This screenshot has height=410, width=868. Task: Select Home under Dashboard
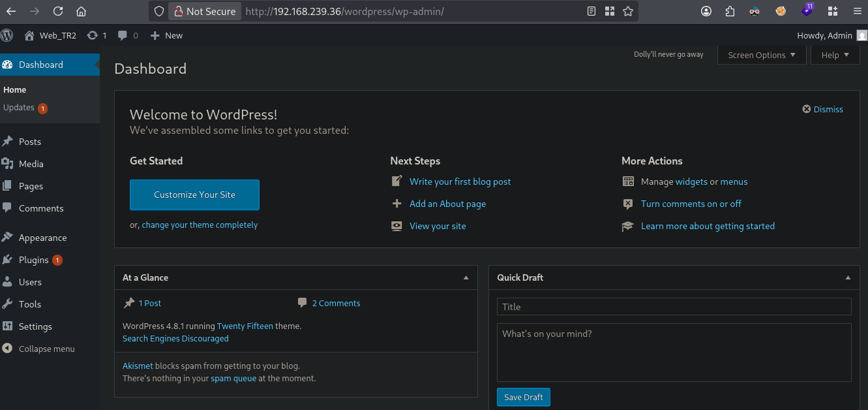15,89
